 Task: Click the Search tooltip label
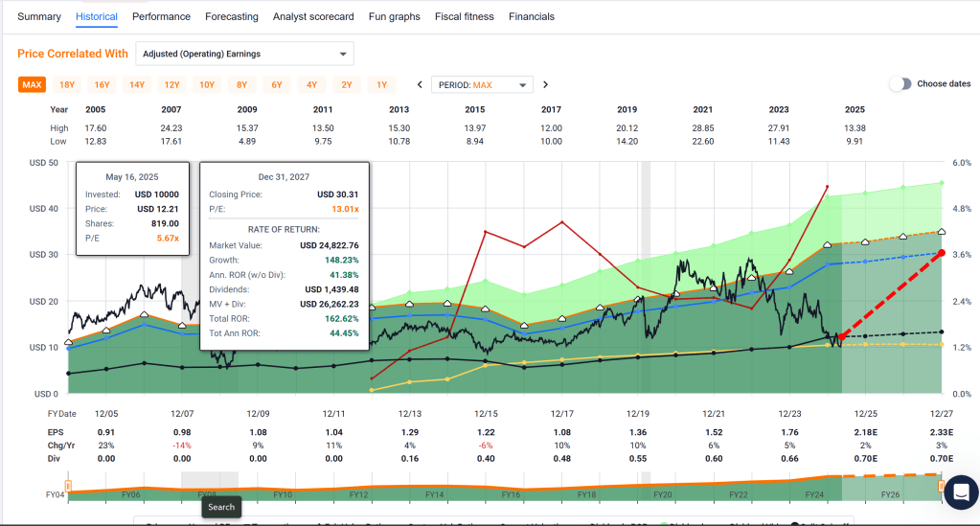click(221, 507)
